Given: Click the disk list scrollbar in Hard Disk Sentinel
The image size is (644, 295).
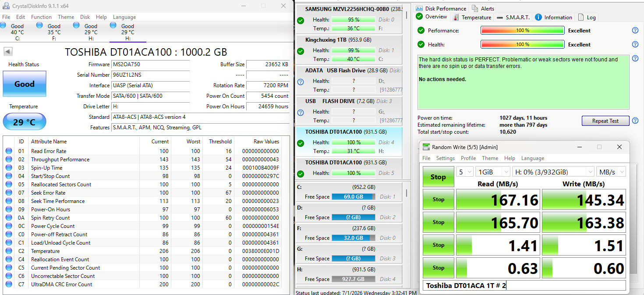Looking at the screenshot, I should 406,14.
